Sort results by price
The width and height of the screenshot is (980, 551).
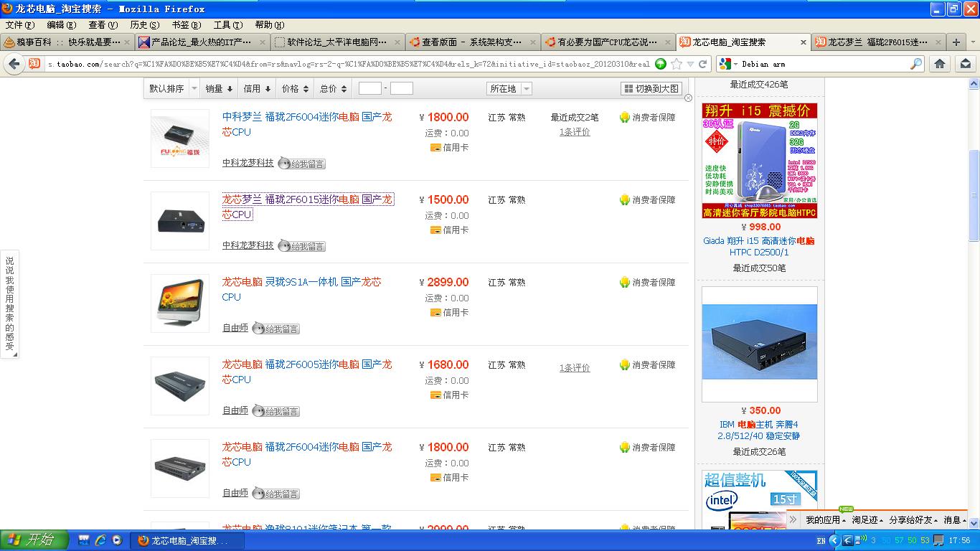pos(295,89)
